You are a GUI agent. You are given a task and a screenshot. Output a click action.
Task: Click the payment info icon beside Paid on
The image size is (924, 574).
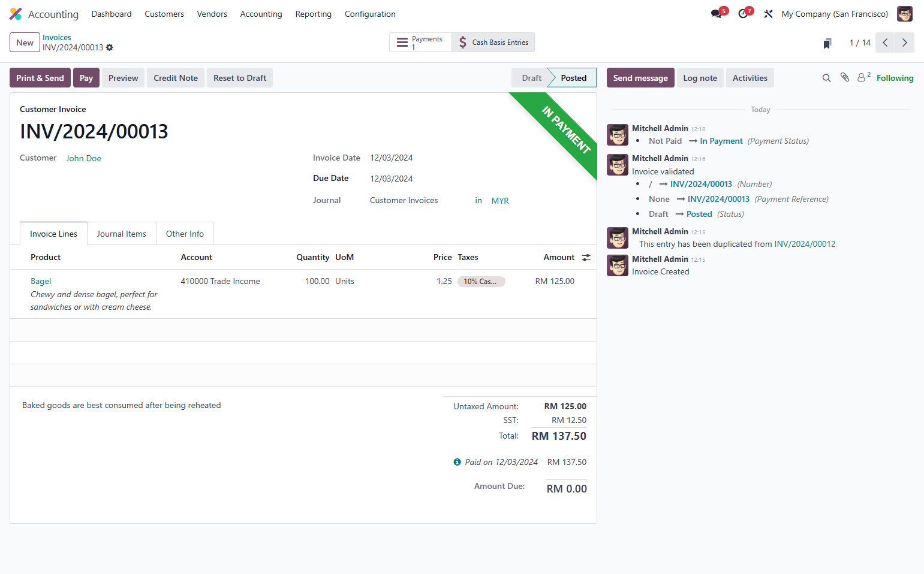tap(458, 462)
